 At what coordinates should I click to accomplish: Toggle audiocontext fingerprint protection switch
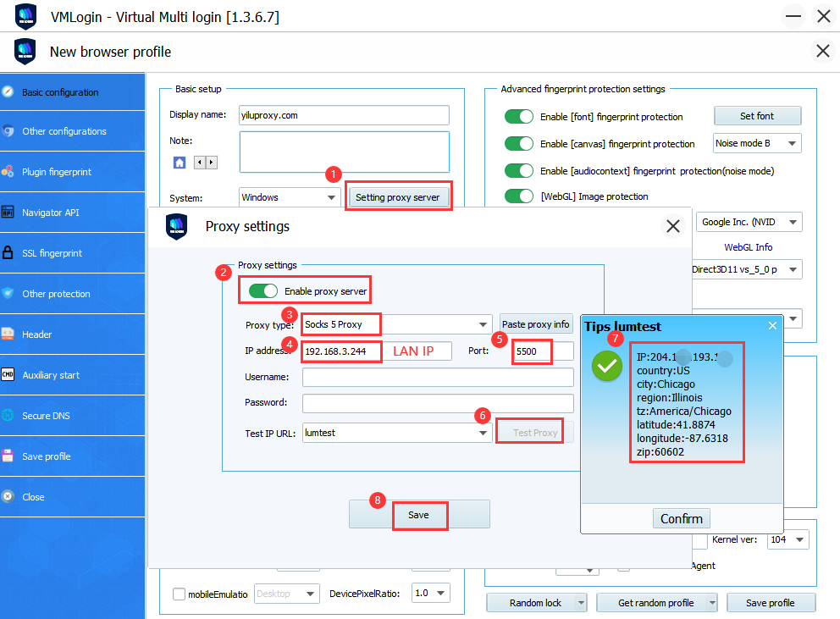(x=518, y=170)
